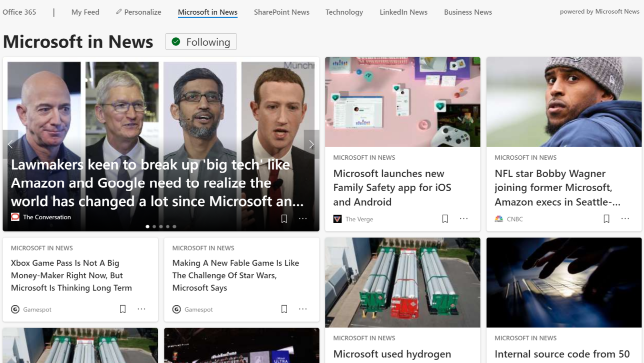The width and height of the screenshot is (644, 363).
Task: Click the CNBC source logo icon
Action: [499, 219]
